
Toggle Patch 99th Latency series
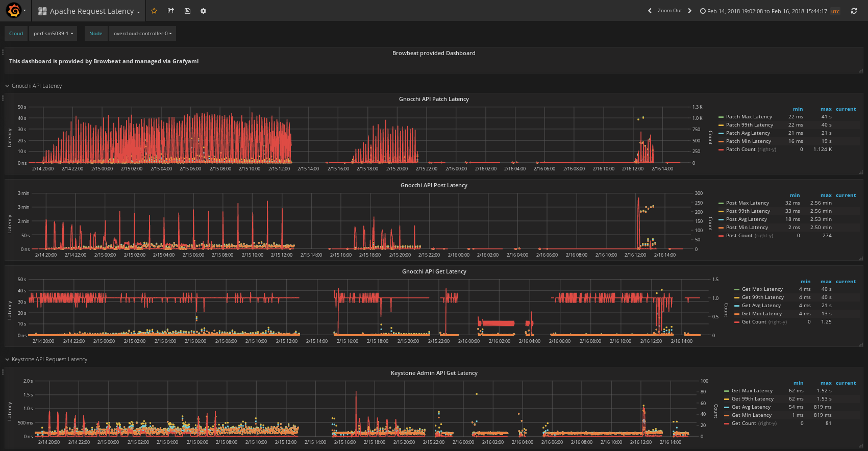(749, 125)
